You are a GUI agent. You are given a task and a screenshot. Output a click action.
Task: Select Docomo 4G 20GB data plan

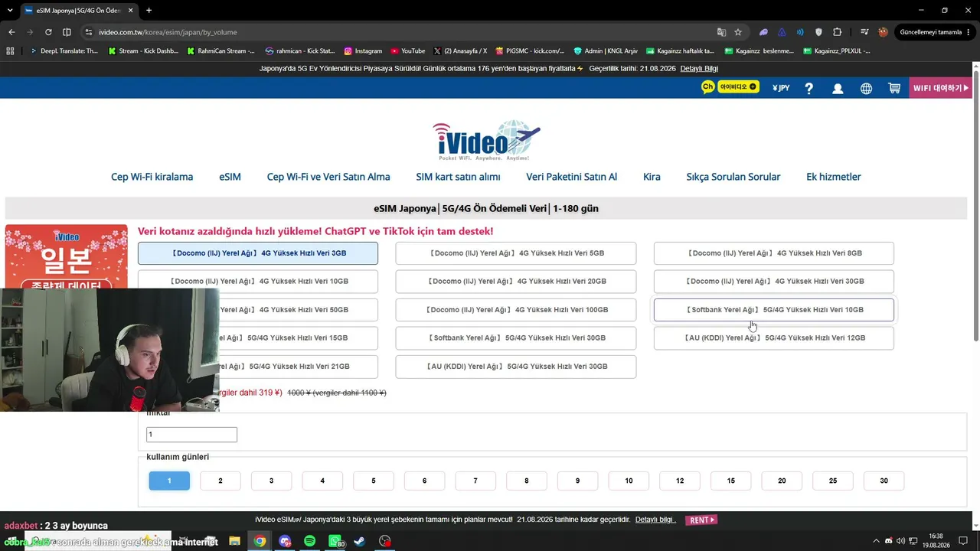(x=516, y=282)
